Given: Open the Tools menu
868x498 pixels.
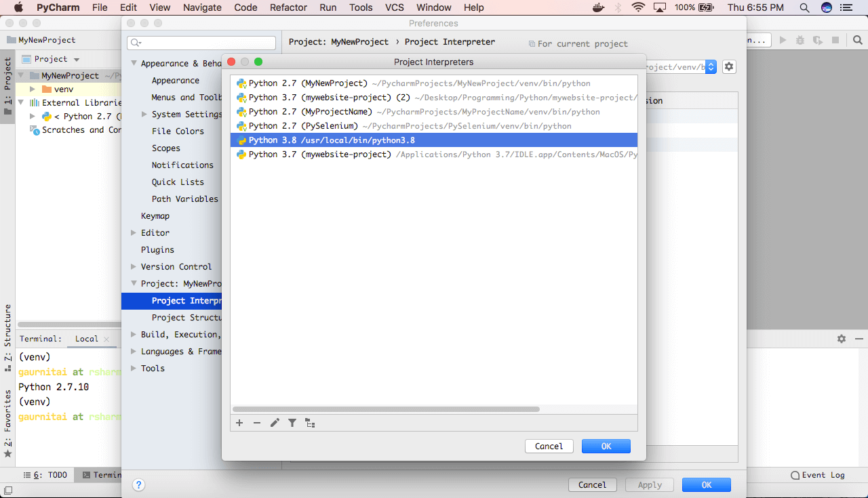Looking at the screenshot, I should pyautogui.click(x=361, y=7).
